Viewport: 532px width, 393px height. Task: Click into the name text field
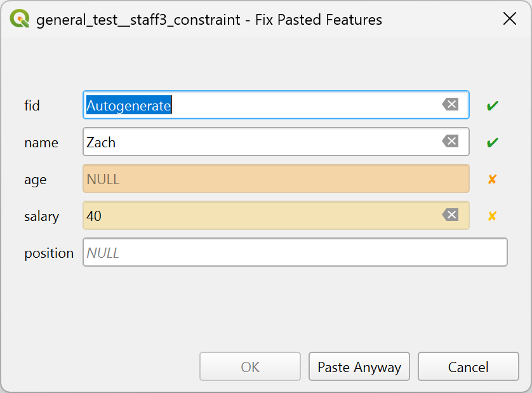[260, 142]
